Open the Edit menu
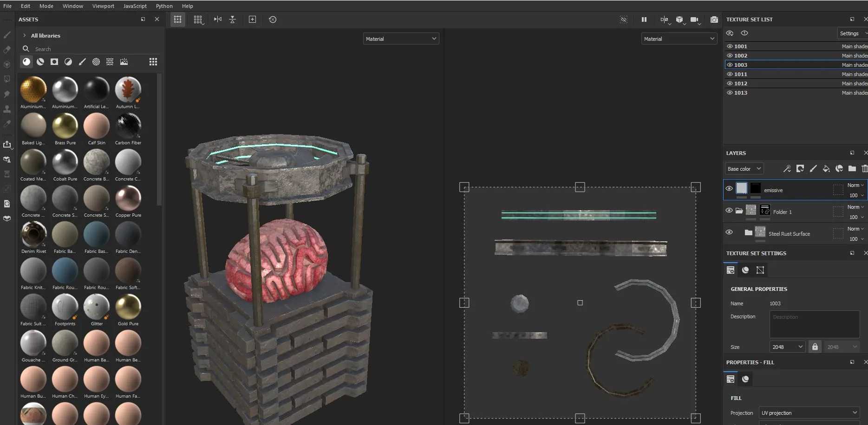 point(26,6)
